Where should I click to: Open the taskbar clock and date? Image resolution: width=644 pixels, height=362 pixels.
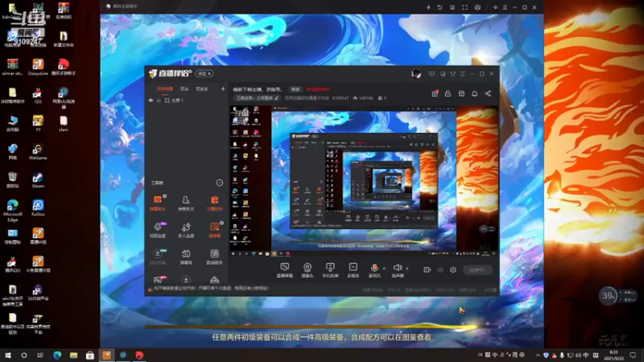point(613,356)
